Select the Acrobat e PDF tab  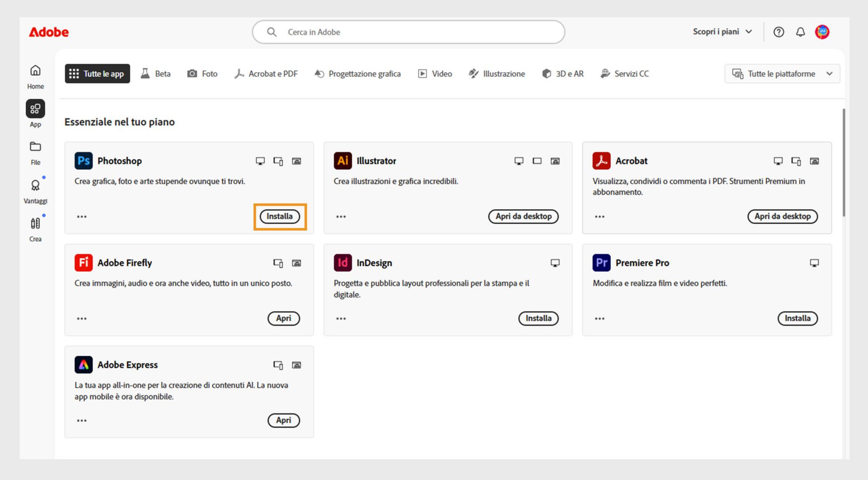click(x=266, y=74)
